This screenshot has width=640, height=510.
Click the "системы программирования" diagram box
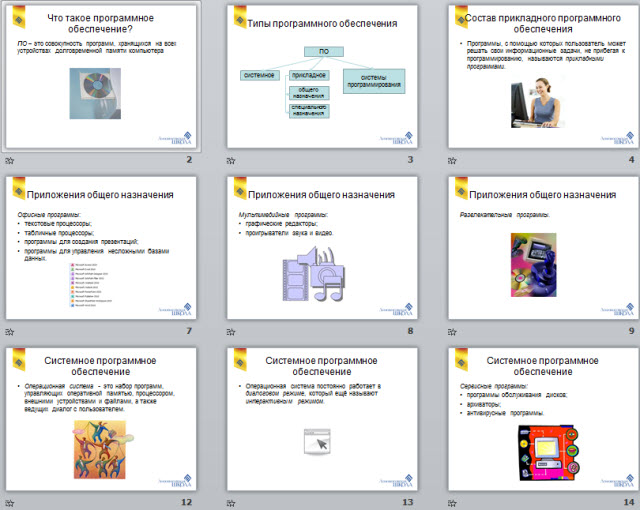tap(373, 81)
